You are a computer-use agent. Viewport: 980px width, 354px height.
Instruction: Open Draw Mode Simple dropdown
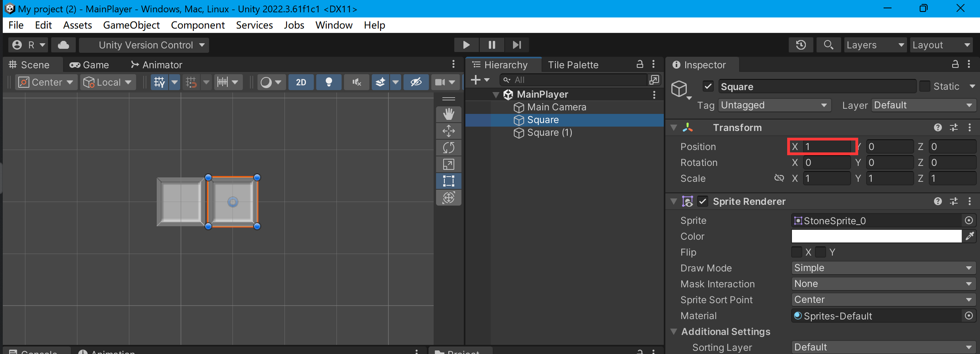[x=884, y=268]
